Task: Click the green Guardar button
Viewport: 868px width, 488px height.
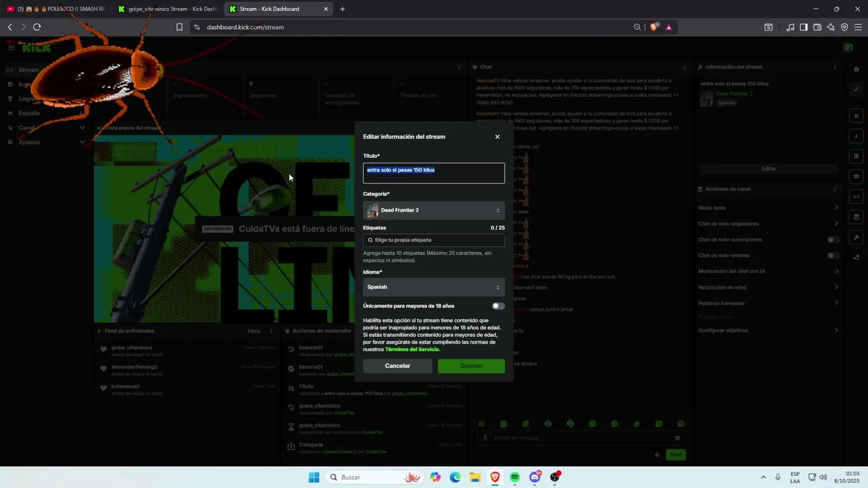Action: pyautogui.click(x=471, y=366)
